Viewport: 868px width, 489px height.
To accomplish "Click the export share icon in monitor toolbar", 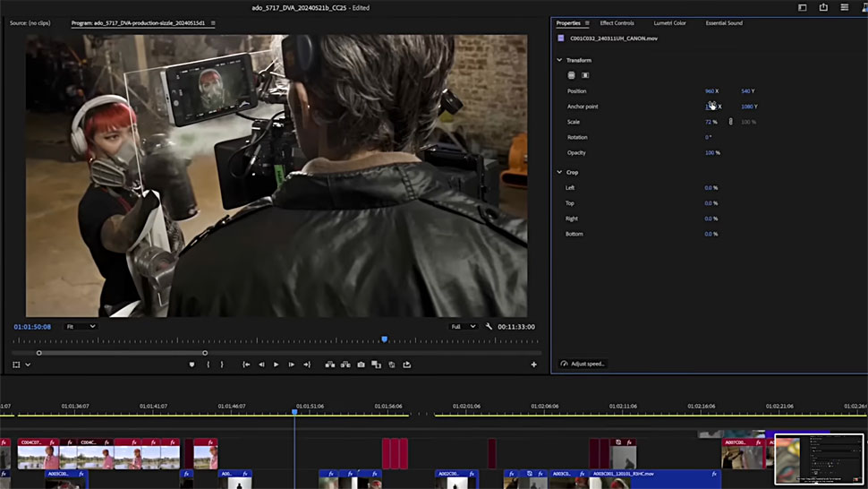I will pyautogui.click(x=407, y=365).
